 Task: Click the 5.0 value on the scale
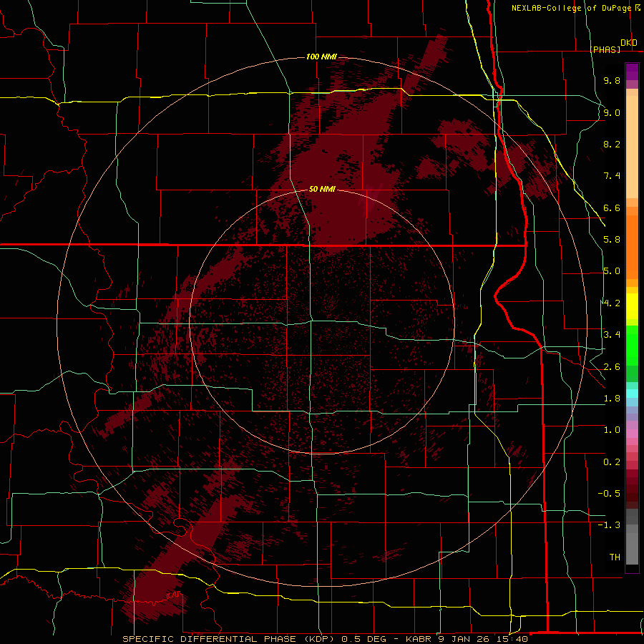[x=612, y=271]
